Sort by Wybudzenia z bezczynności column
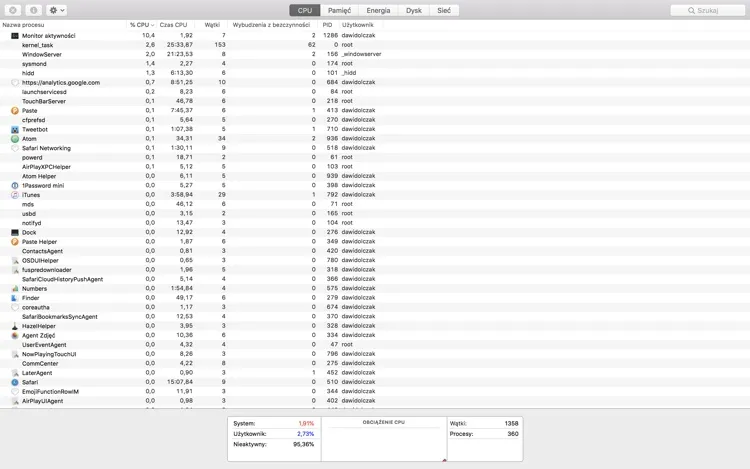Viewport: 750px width, 469px height. (x=271, y=25)
